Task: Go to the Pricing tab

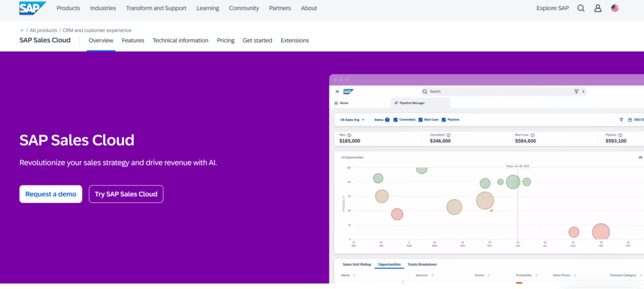Action: click(226, 41)
